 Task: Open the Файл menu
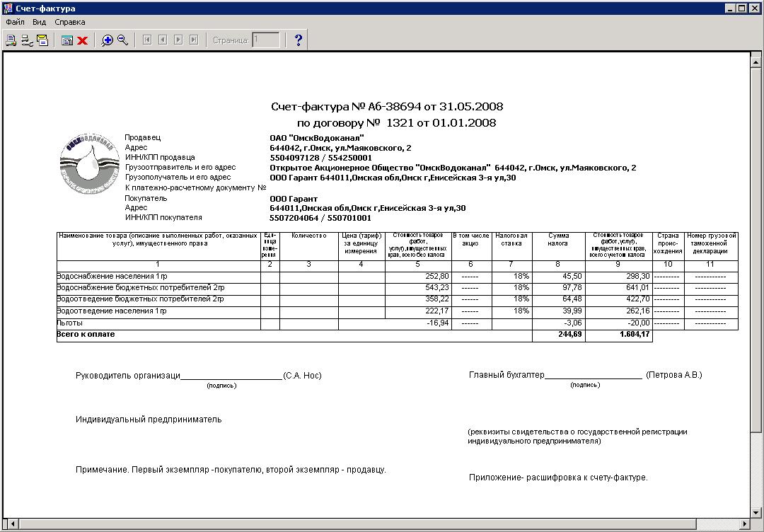click(15, 22)
